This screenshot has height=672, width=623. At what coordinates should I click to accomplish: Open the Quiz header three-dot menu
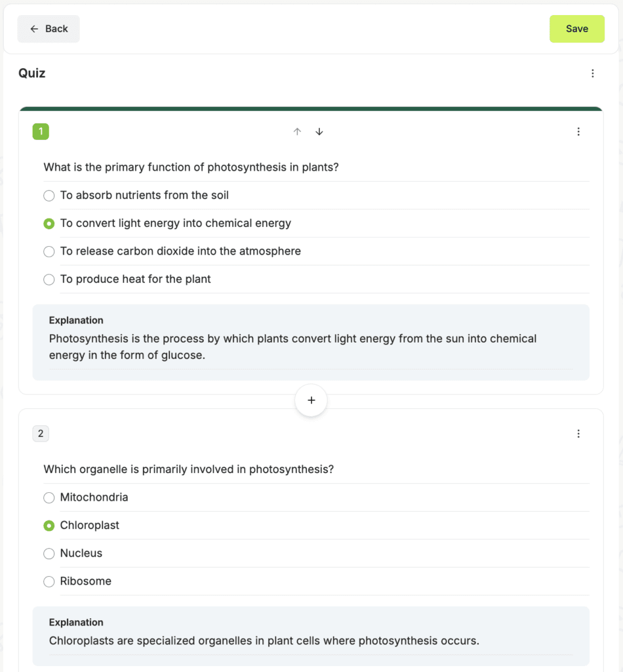point(593,73)
